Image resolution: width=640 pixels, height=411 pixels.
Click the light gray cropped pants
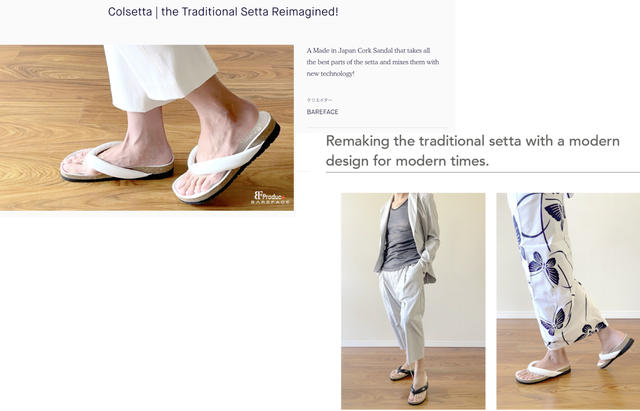[x=402, y=312]
